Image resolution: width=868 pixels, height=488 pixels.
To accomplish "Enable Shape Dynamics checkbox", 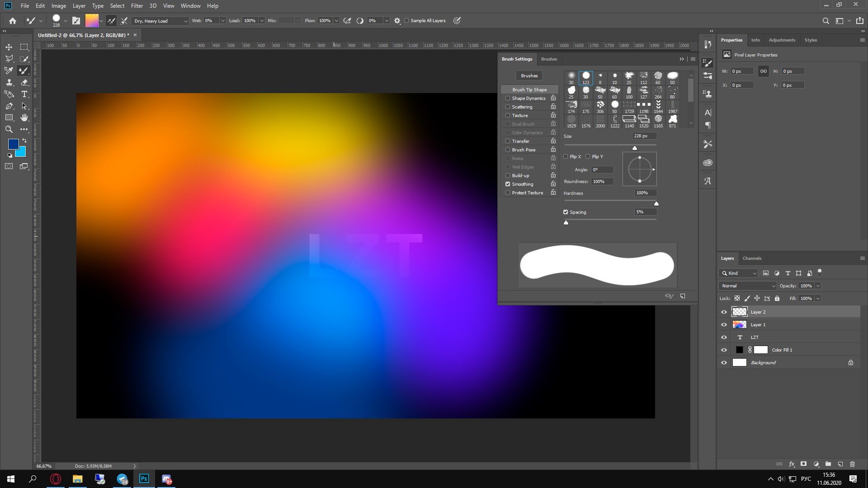I will point(508,99).
